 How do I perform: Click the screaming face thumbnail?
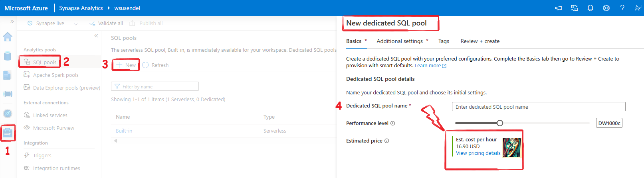(x=511, y=147)
